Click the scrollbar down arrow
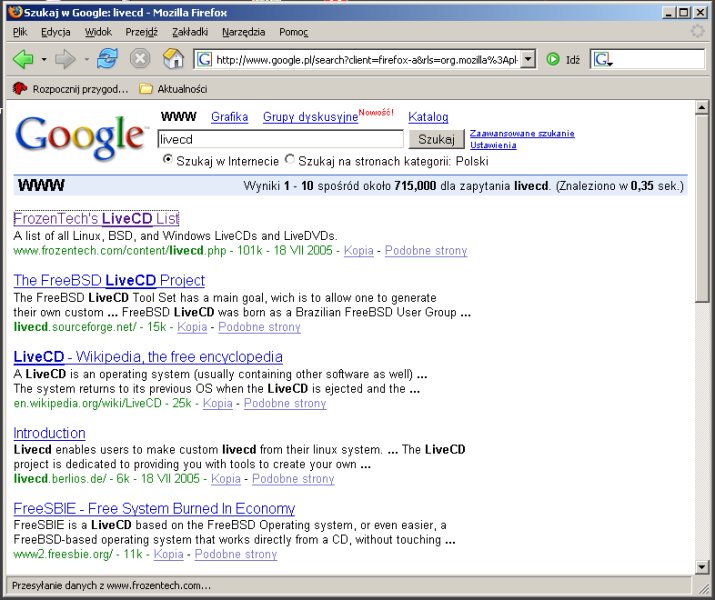 (x=701, y=567)
